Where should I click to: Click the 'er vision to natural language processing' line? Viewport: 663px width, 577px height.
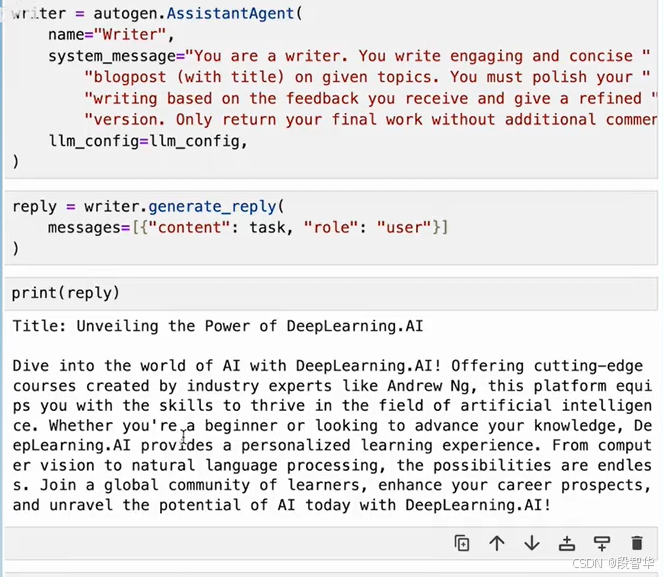pos(332,465)
